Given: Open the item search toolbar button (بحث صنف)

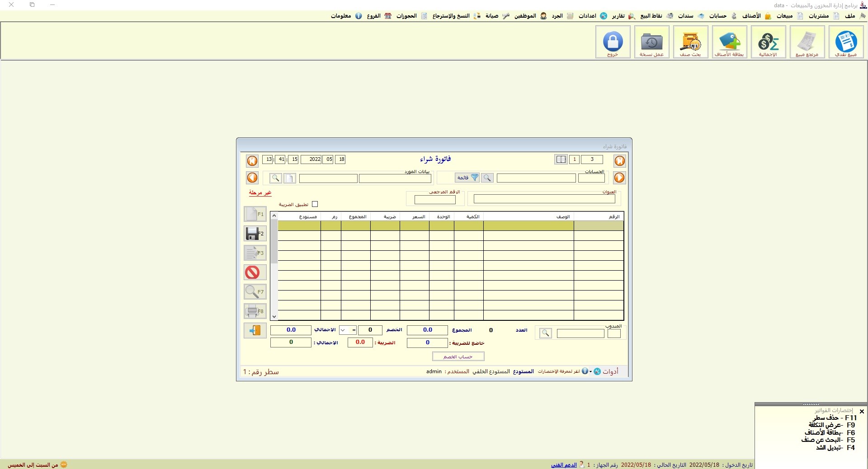Looking at the screenshot, I should click(x=690, y=42).
